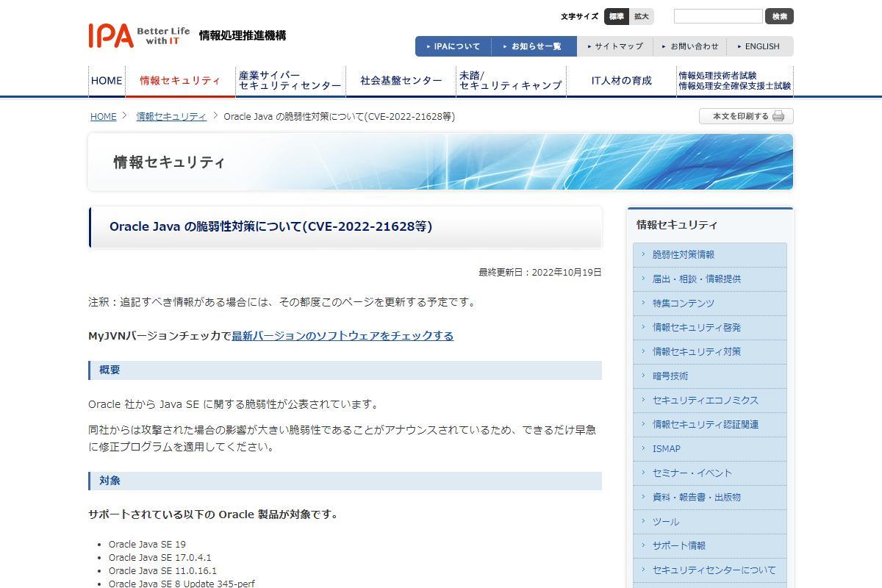
Task: Open IPAについて page
Action: (453, 46)
